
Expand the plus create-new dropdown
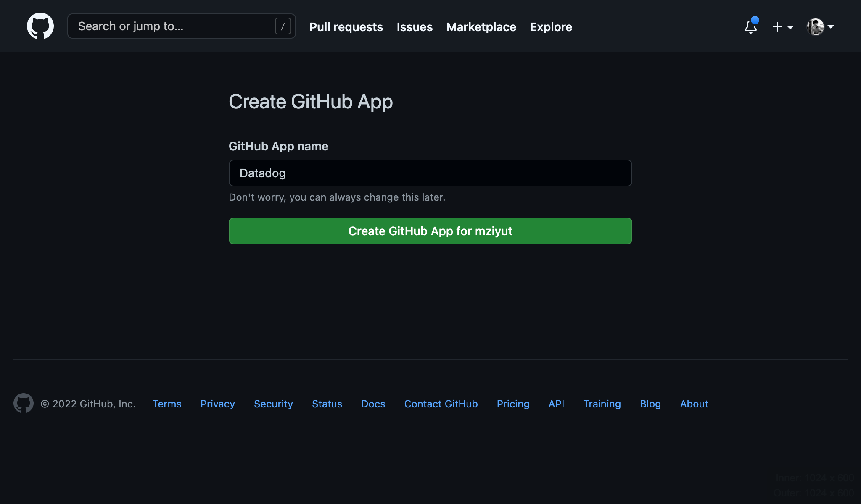(783, 27)
